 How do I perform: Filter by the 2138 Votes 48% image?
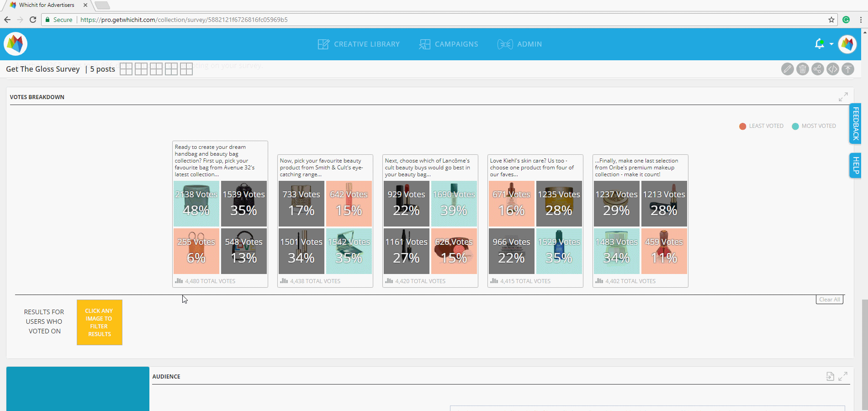(196, 204)
